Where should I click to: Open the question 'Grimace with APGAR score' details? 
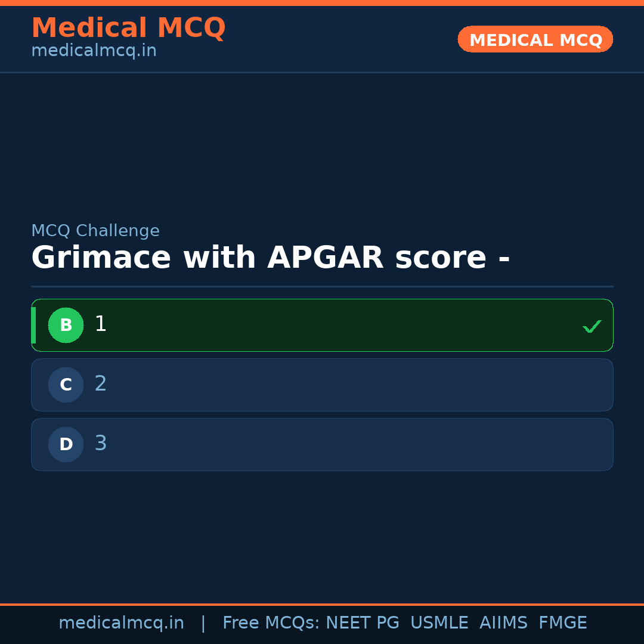click(x=270, y=257)
